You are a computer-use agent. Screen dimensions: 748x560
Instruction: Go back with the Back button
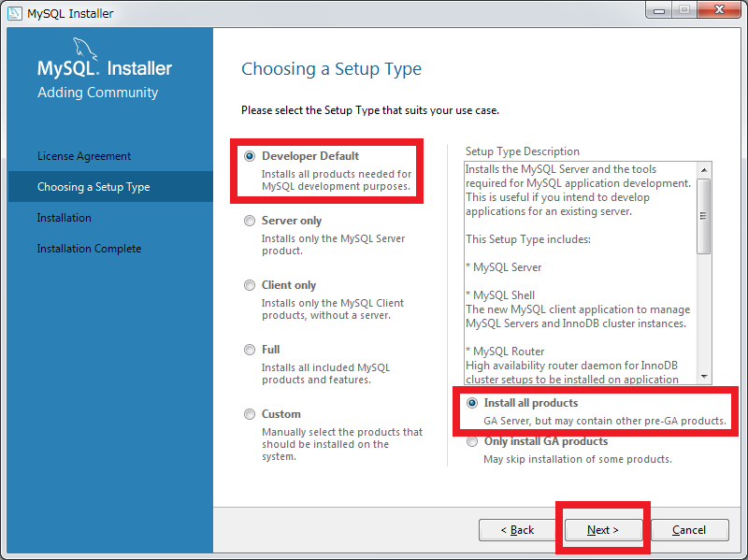pos(517,530)
